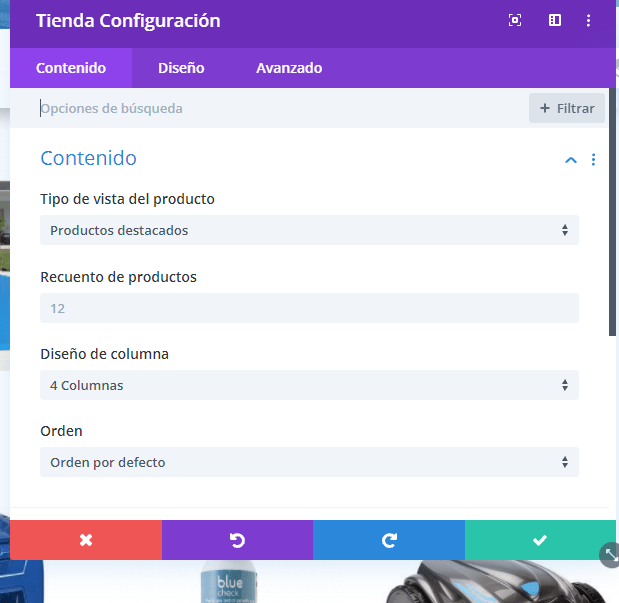The height and width of the screenshot is (603, 619).
Task: Click the Recuento de productos label
Action: click(118, 277)
